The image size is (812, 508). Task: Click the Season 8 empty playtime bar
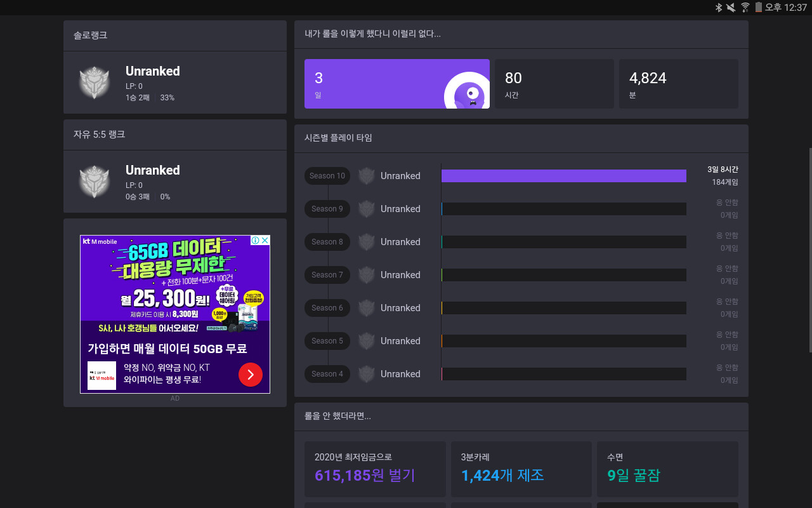point(564,242)
